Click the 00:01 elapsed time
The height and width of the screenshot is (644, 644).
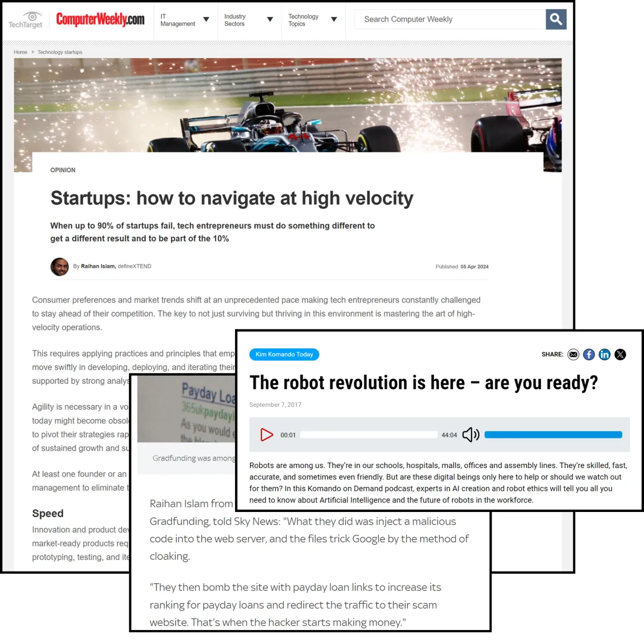288,435
